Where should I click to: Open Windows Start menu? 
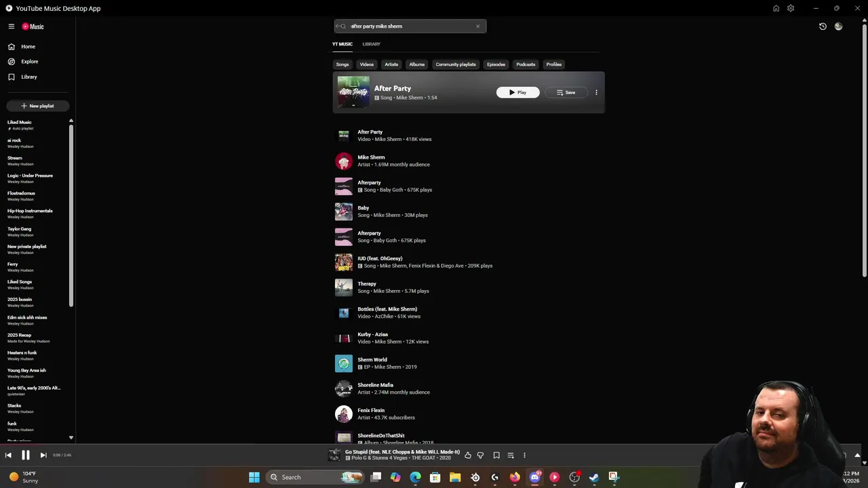click(x=254, y=477)
